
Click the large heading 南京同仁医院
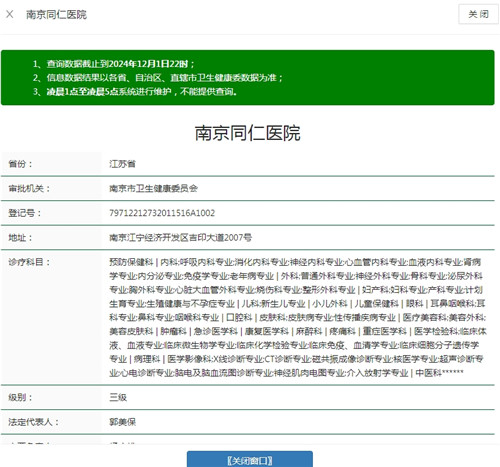[248, 133]
